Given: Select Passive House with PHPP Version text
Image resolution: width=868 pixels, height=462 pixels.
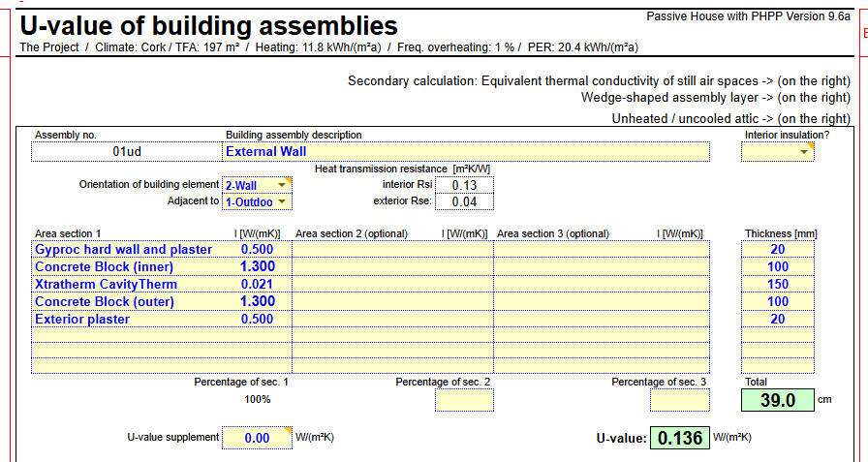Looking at the screenshot, I should tap(748, 16).
